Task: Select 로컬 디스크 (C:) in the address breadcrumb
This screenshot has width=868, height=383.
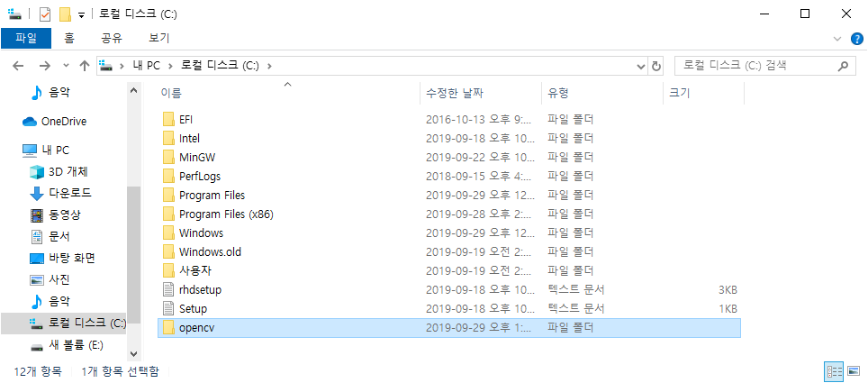Action: [x=220, y=66]
